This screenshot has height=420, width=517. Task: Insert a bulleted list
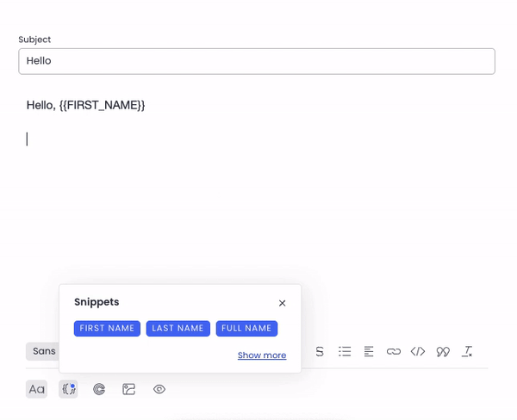coord(345,351)
